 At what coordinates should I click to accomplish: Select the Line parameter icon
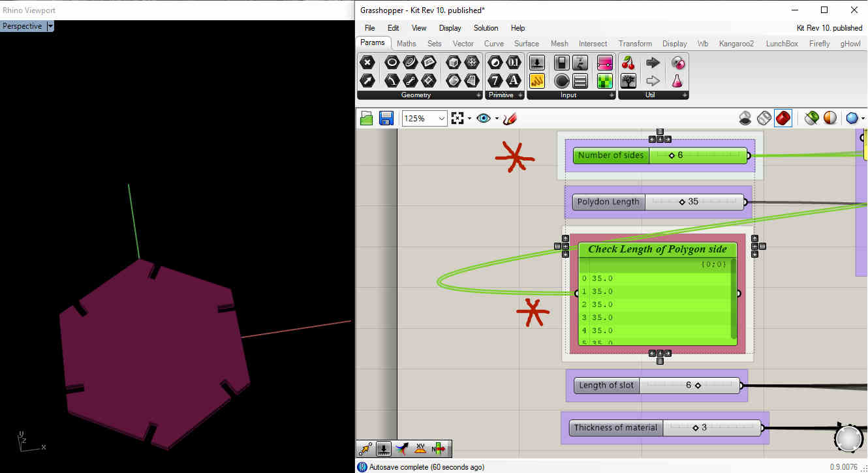point(410,81)
